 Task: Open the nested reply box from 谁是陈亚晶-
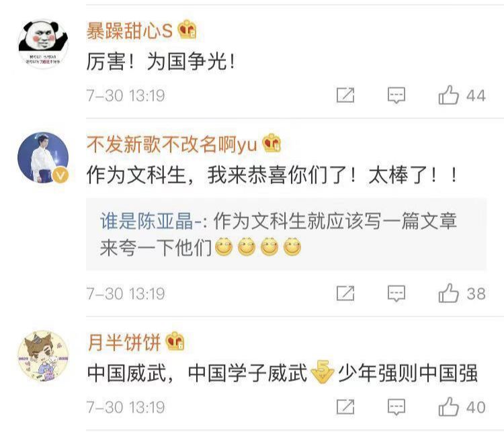point(286,234)
